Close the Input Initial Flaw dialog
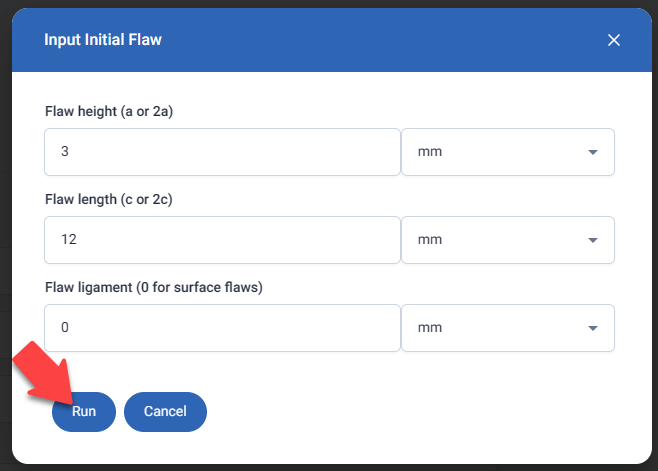 pos(614,40)
